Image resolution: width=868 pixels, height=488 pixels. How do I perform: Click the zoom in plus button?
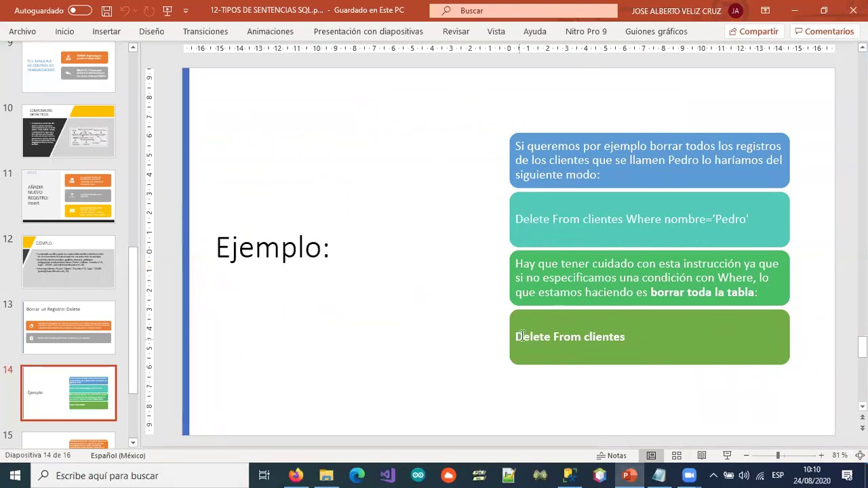[x=821, y=455]
